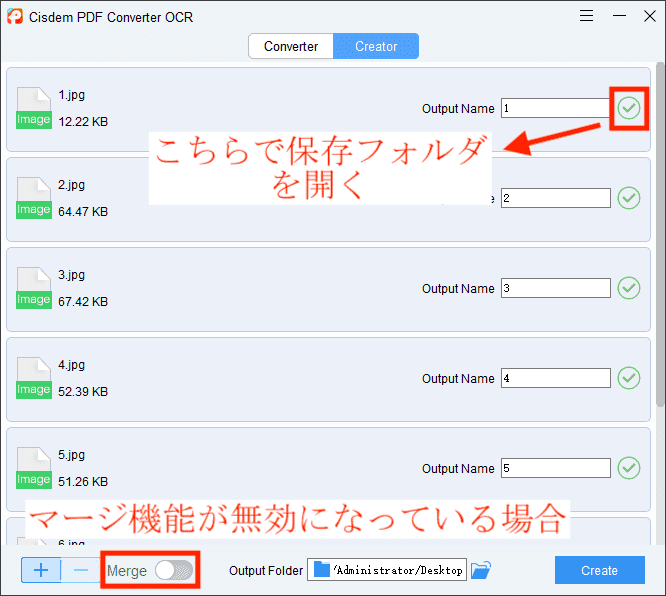Close the Cisdem PDF Converter window

[x=650, y=16]
